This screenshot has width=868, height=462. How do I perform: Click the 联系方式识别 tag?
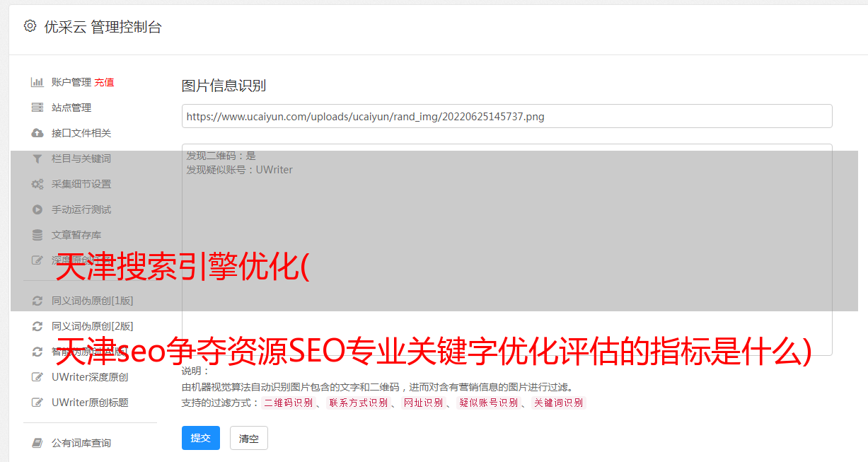click(x=358, y=403)
